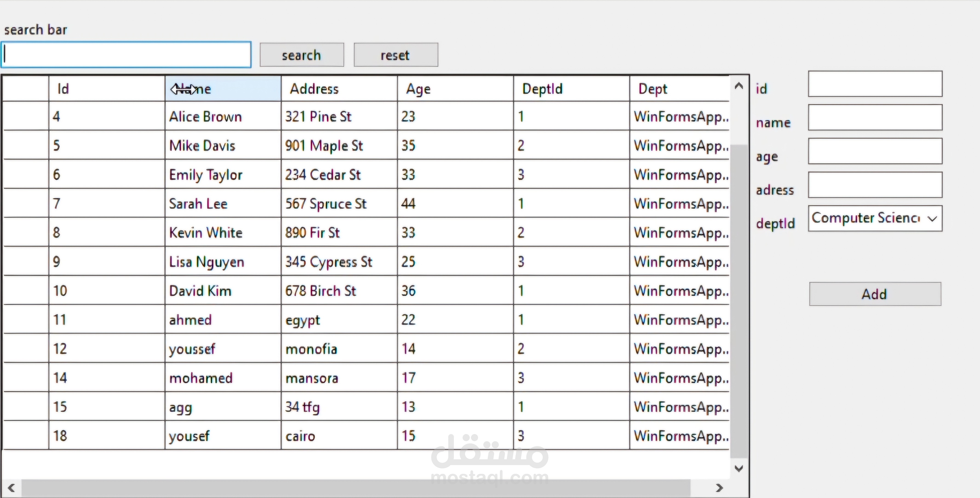Click the id input field
This screenshot has width=980, height=498.
[x=875, y=84]
